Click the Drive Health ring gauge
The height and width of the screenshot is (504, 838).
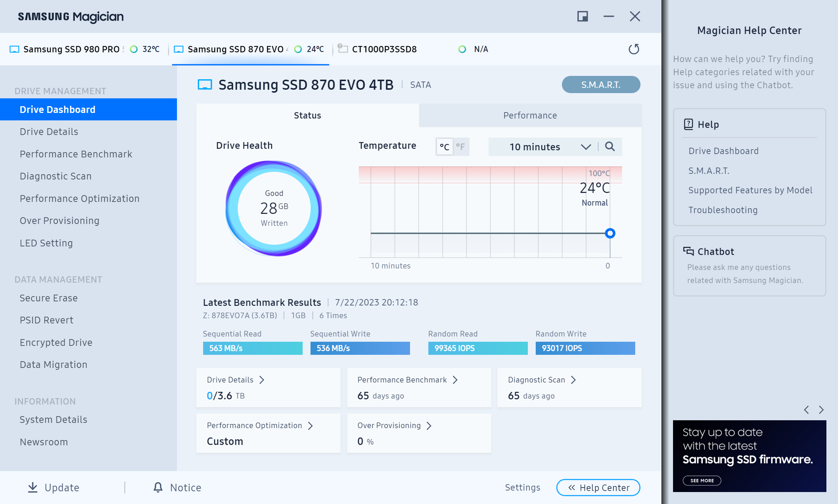(274, 208)
